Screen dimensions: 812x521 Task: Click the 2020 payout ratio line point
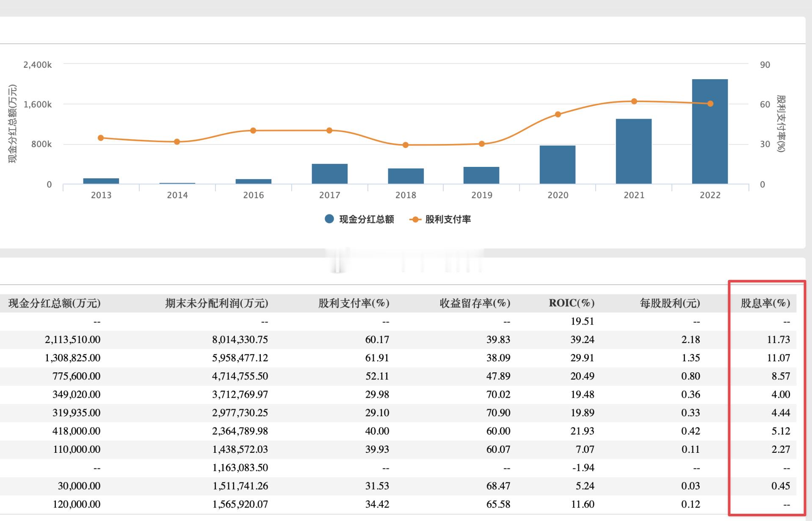pos(558,114)
